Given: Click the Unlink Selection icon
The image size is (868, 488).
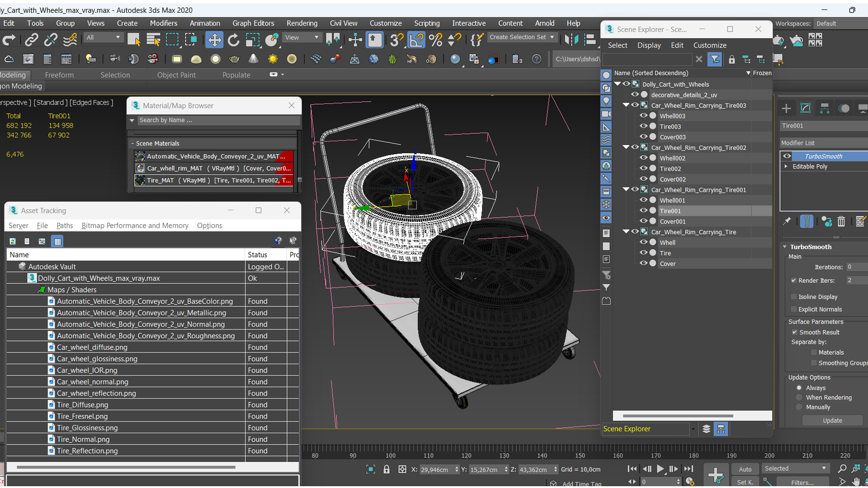Looking at the screenshot, I should pyautogui.click(x=50, y=40).
